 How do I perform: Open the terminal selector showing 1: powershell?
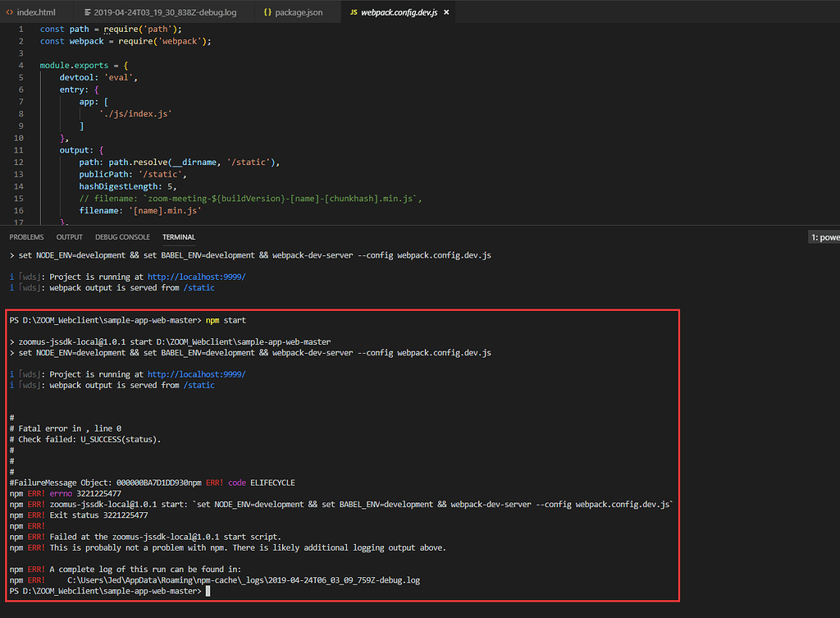click(823, 236)
